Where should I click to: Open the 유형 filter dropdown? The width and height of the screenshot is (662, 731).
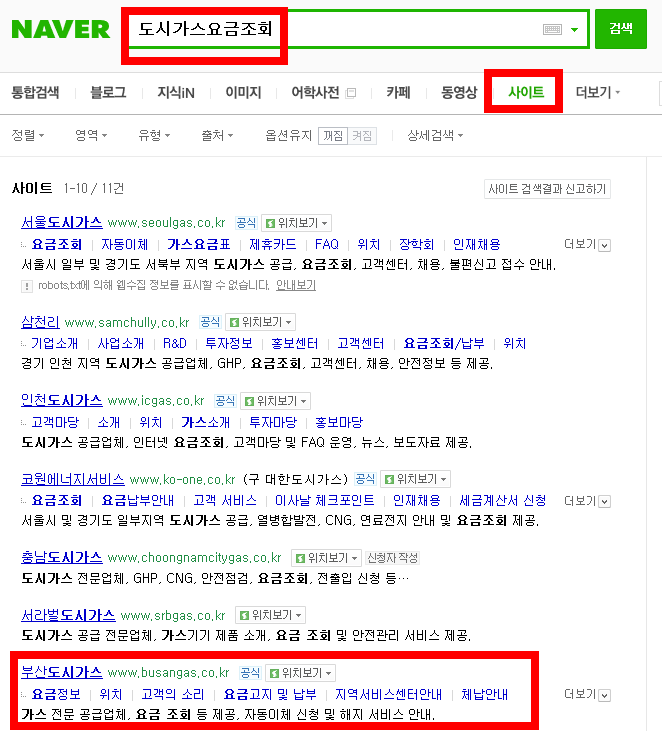coord(154,136)
